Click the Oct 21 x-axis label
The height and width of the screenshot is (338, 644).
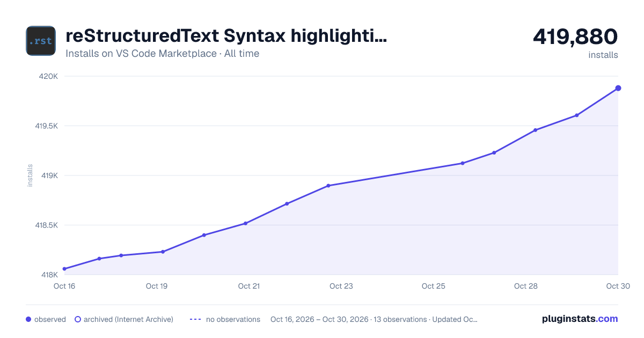(249, 286)
